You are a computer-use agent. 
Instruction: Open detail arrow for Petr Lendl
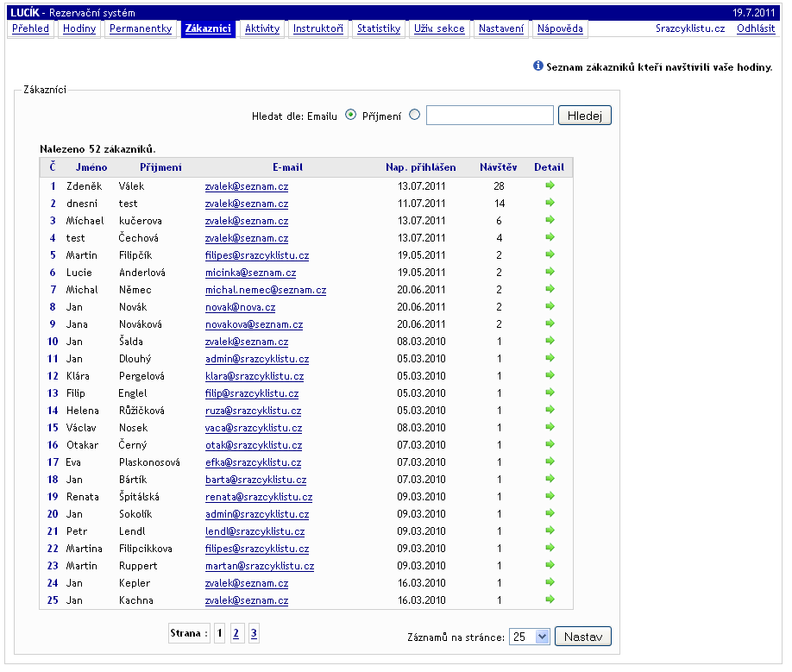[x=550, y=531]
